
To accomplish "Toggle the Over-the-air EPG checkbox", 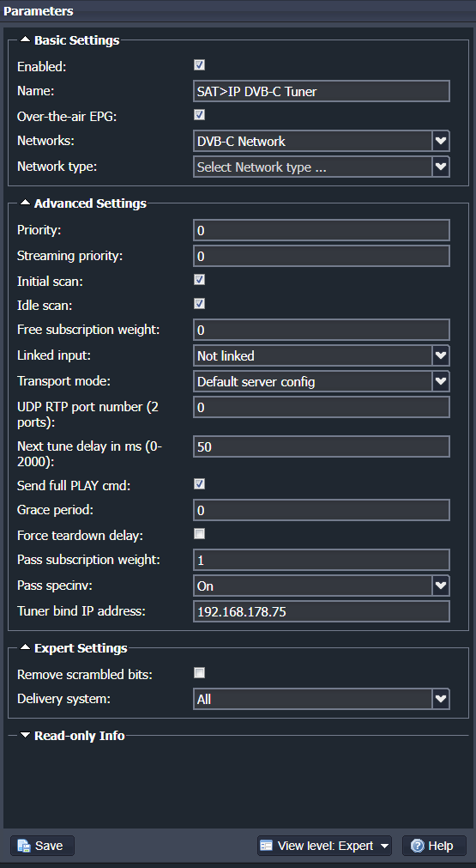I will click(200, 115).
